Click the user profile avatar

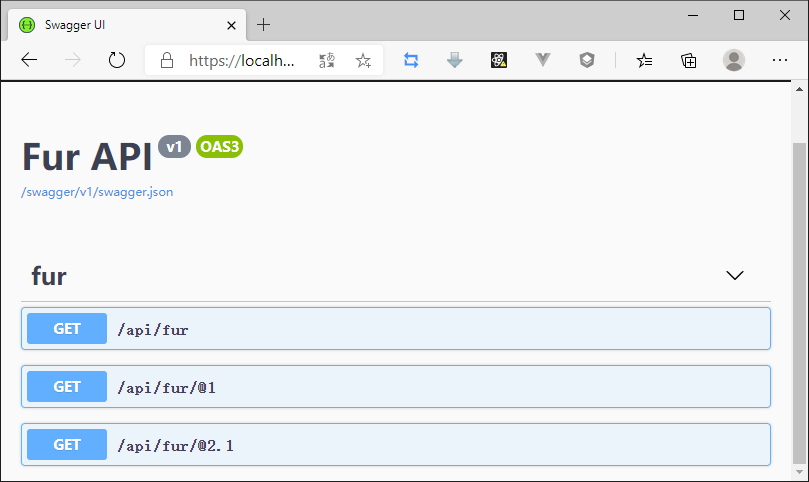coord(734,60)
